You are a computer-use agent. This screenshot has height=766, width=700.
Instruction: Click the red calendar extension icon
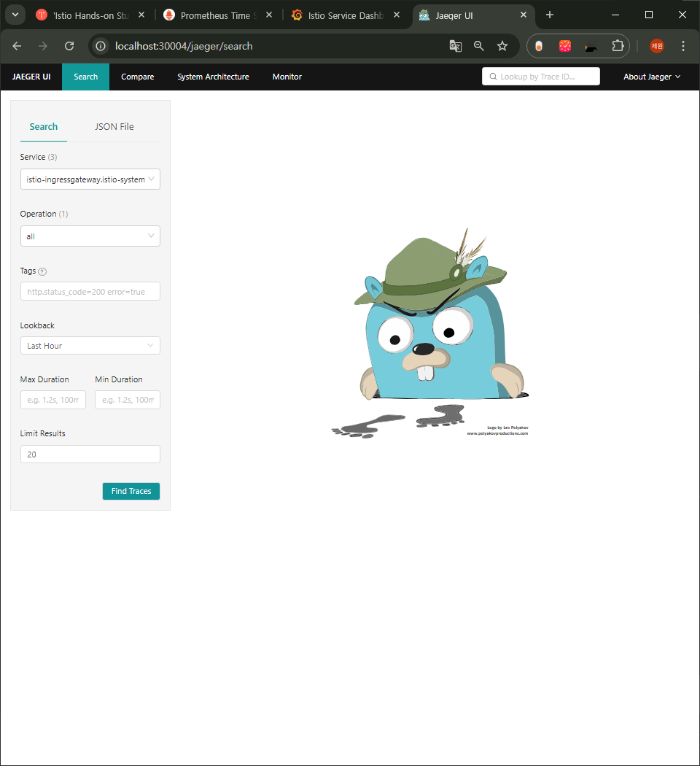coord(565,46)
